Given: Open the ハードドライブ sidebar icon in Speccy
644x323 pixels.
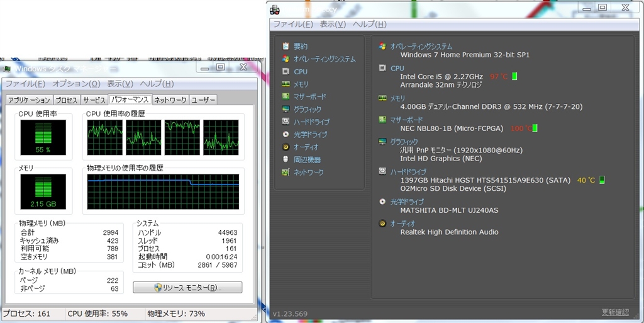Looking at the screenshot, I should (x=286, y=122).
